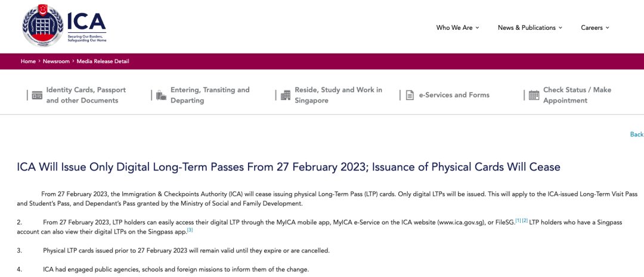
Task: Open Newsroom breadcrumb link
Action: point(56,61)
